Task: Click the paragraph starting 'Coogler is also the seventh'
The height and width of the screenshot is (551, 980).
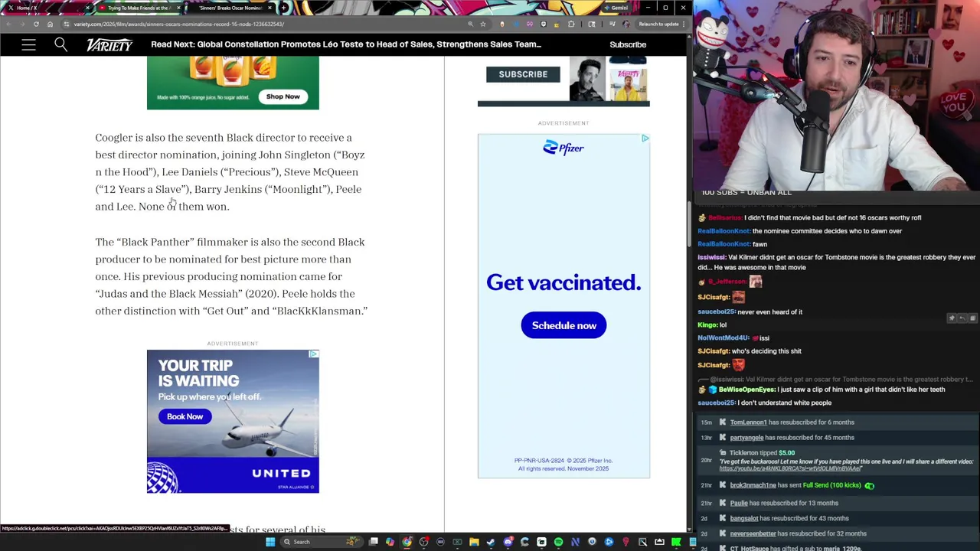Action: coord(230,171)
